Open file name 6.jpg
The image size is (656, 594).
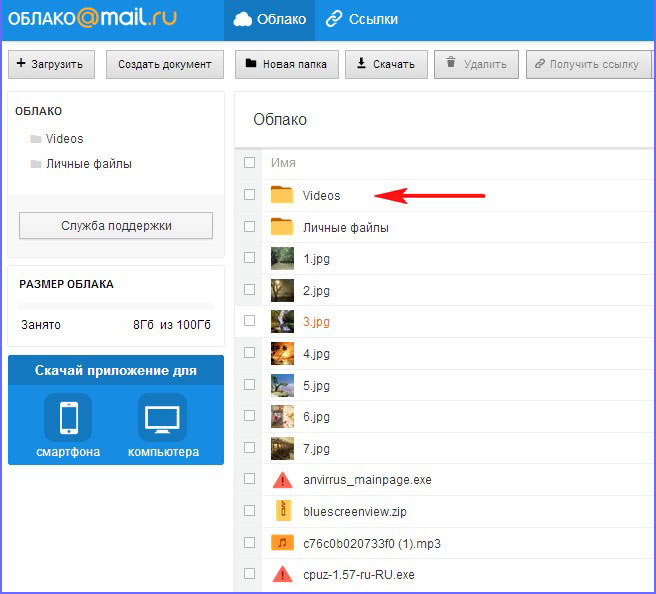(316, 417)
